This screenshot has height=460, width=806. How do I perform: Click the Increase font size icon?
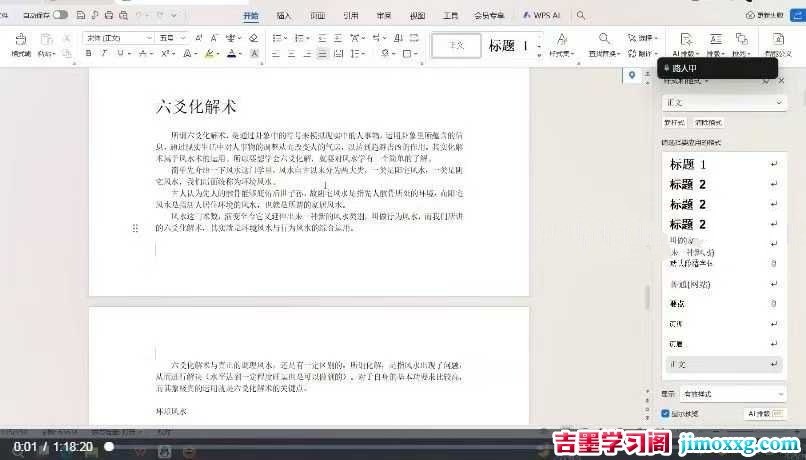click(199, 38)
